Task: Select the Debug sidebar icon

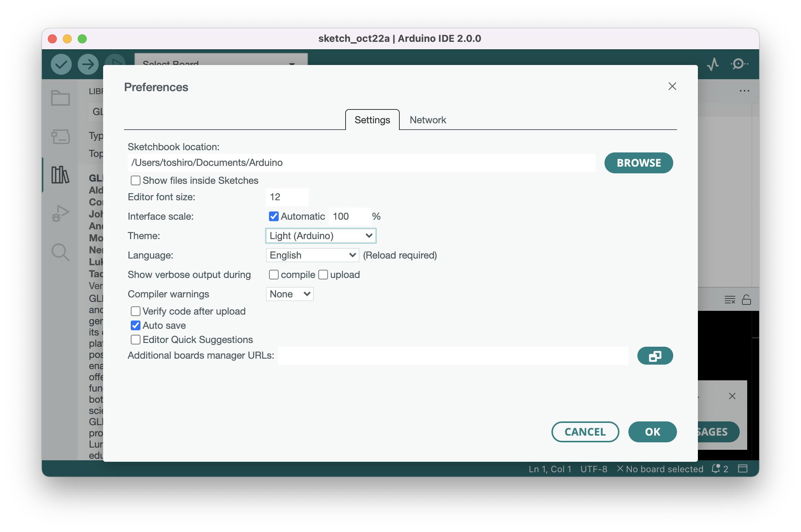Action: coord(61,213)
